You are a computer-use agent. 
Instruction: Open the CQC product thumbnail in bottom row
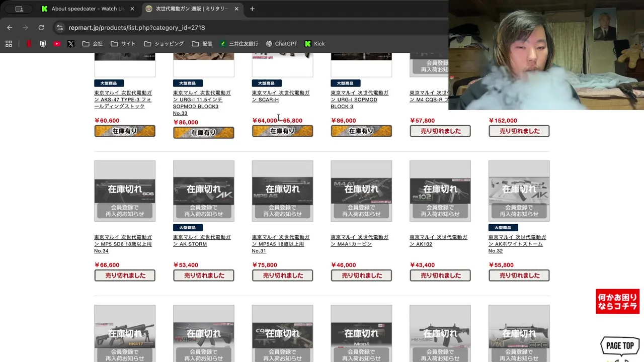519,333
